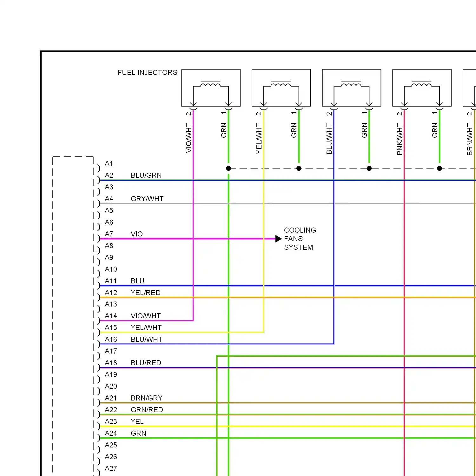
Task: Click the vertical BLU/WHT label below third injector
Action: [329, 139]
